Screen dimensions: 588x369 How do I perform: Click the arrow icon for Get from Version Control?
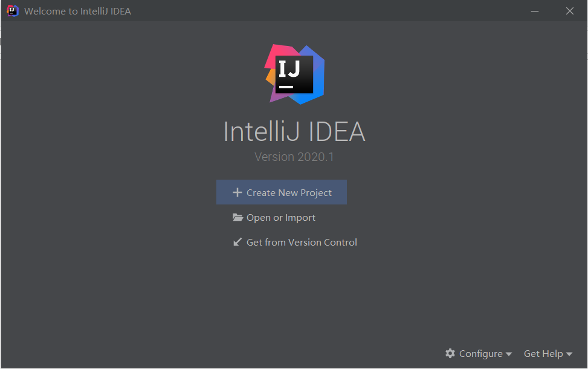[x=237, y=242]
